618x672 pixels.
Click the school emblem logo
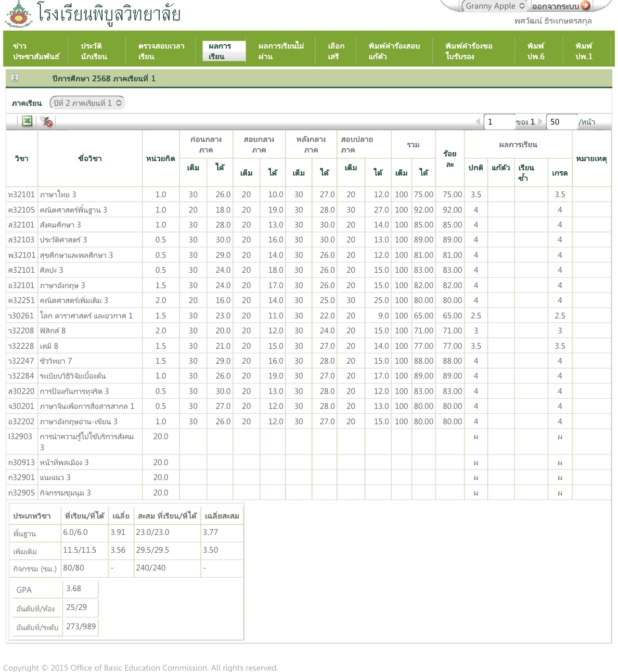pos(19,15)
